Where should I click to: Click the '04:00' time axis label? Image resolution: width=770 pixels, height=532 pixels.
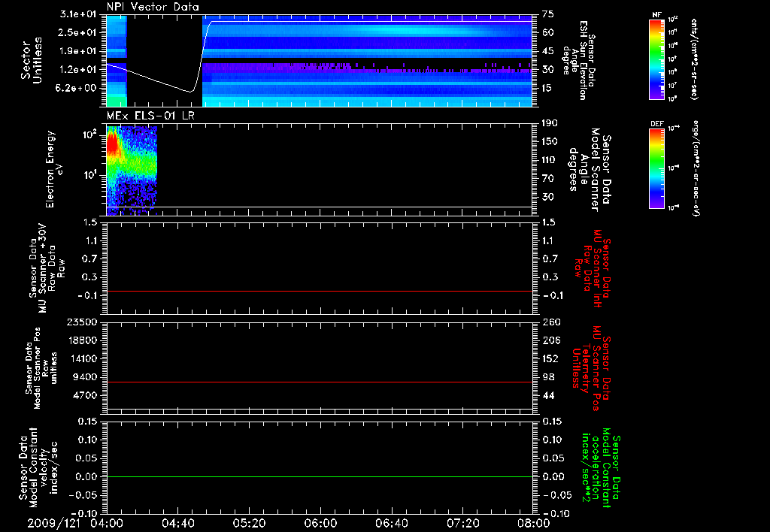(x=107, y=523)
